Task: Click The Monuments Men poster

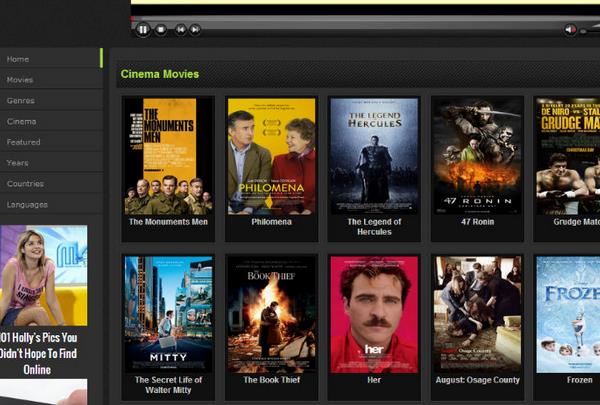Action: (168, 156)
